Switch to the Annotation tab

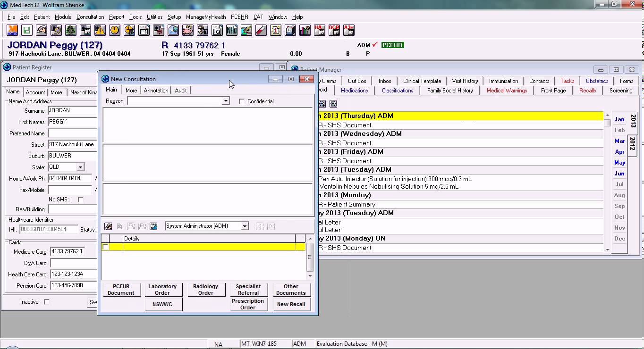tap(156, 91)
